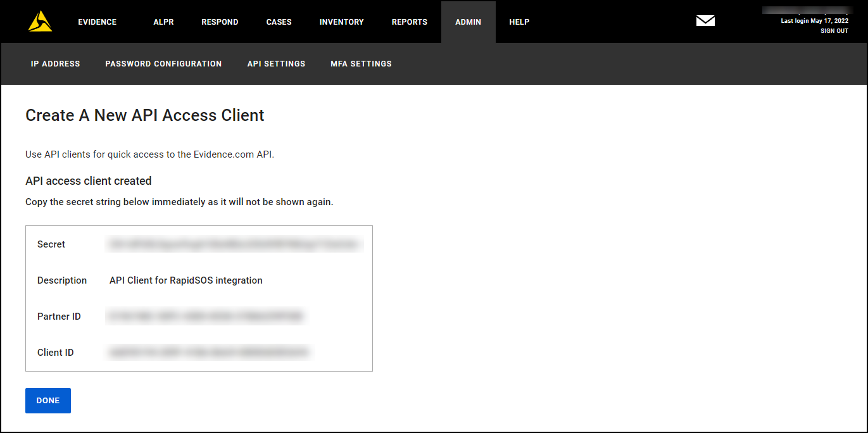Open the IP Address settings page
The width and height of the screenshot is (868, 433).
pos(56,64)
